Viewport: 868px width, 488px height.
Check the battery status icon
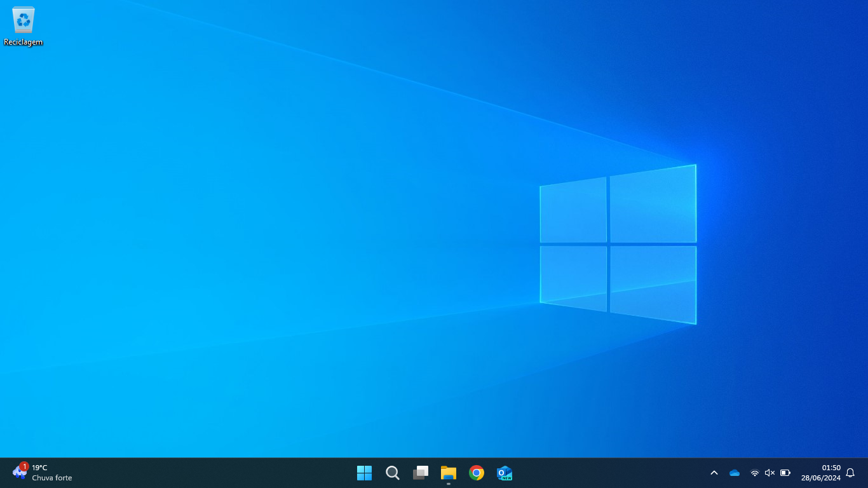point(785,473)
